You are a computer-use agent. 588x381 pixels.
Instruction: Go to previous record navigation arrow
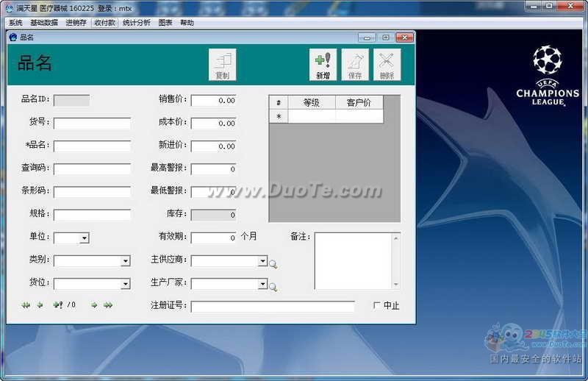click(40, 305)
